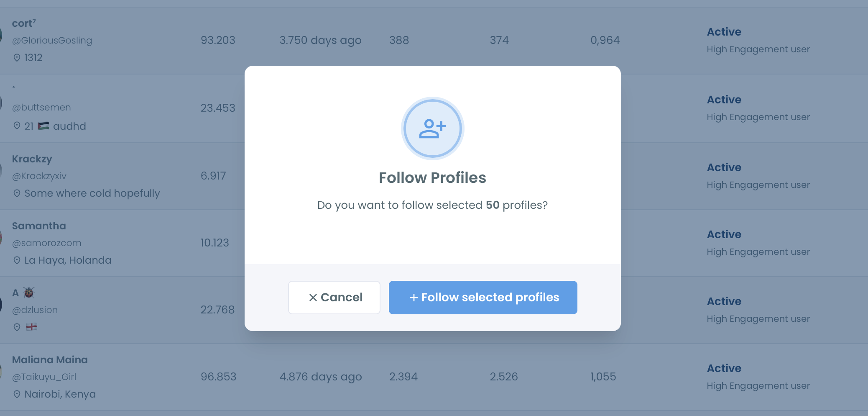The image size is (868, 416).
Task: Select the cort⁷ profile name
Action: click(23, 23)
